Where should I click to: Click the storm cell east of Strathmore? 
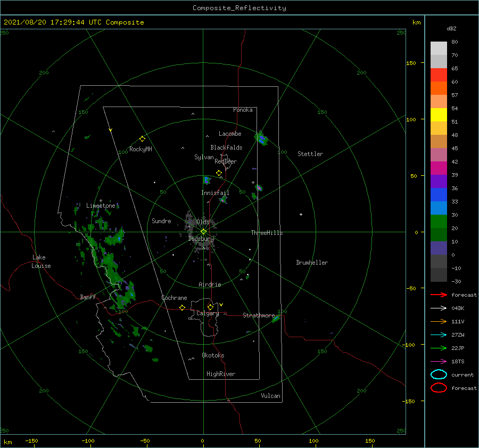coord(276,319)
